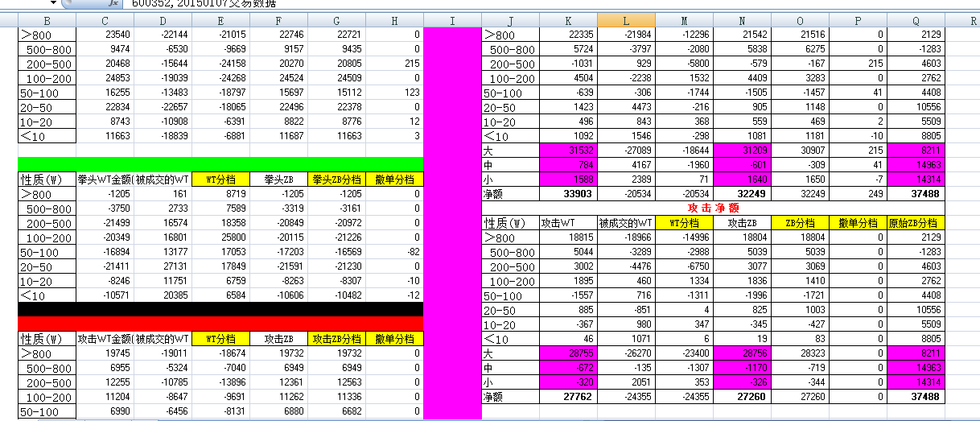Click the fx insert function icon
The height and width of the screenshot is (421, 980).
[x=112, y=3]
